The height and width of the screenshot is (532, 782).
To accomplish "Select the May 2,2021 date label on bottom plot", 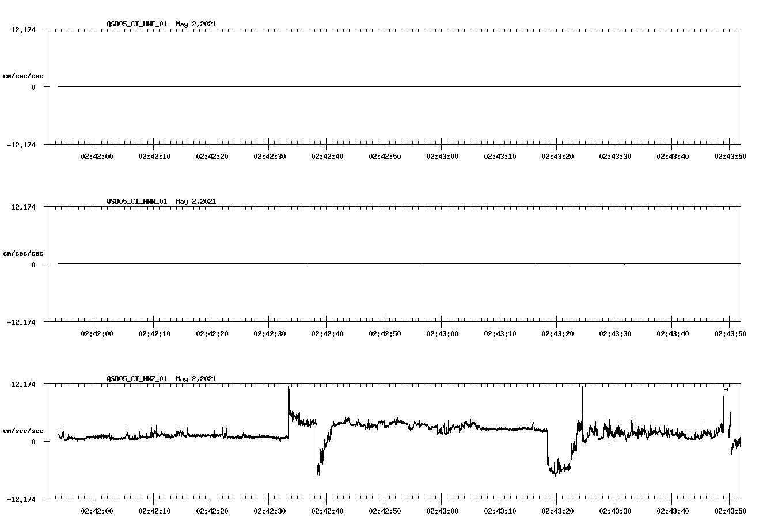I will tap(196, 379).
